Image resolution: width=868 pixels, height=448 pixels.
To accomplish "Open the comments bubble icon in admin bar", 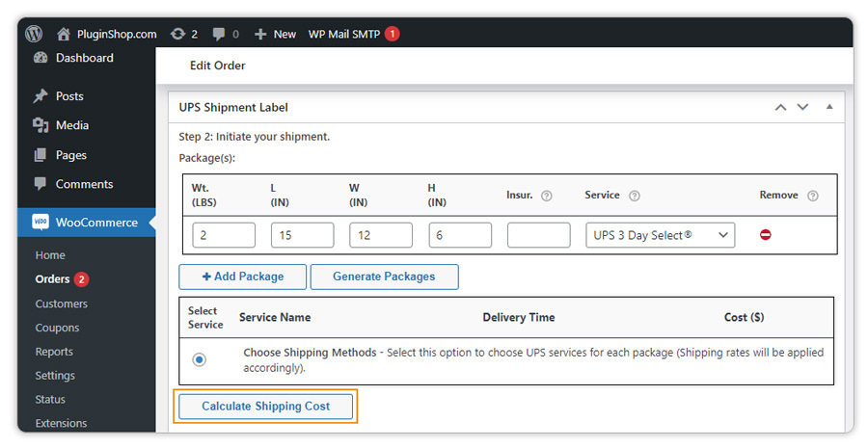I will pos(219,34).
